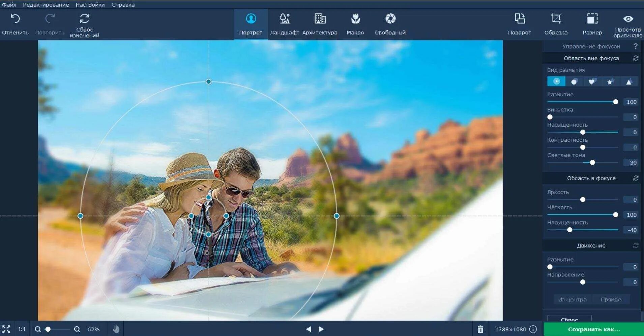Click inner focus circle bottom handle
644x336 pixels.
point(208,234)
